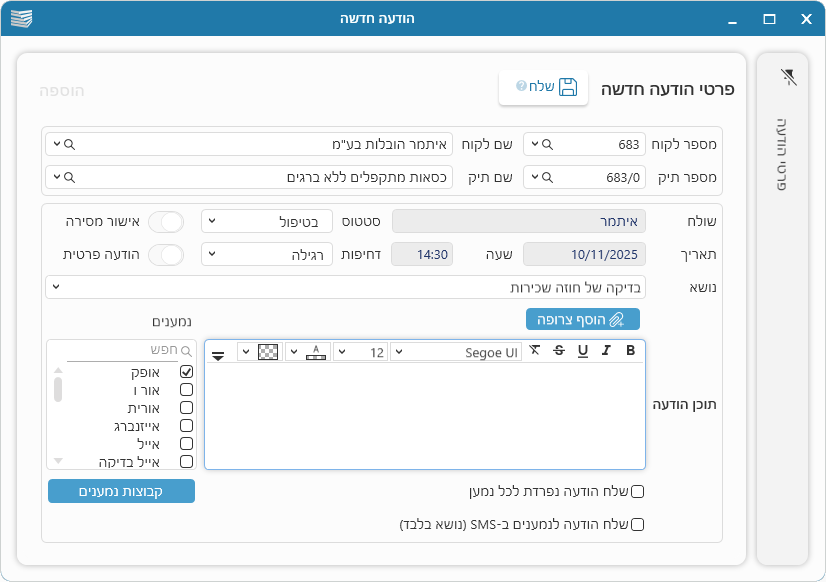The image size is (826, 582).
Task: Toggle strikethrough text formatting
Action: pos(558,351)
